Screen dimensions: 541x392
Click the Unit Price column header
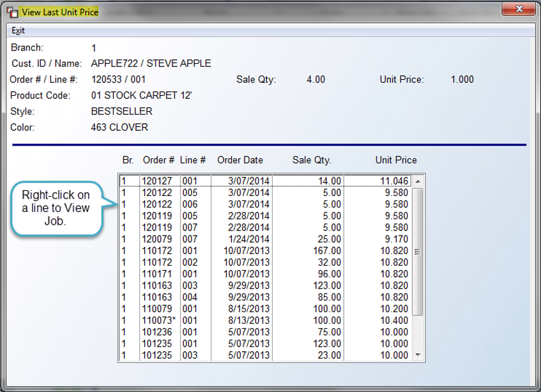coord(396,160)
